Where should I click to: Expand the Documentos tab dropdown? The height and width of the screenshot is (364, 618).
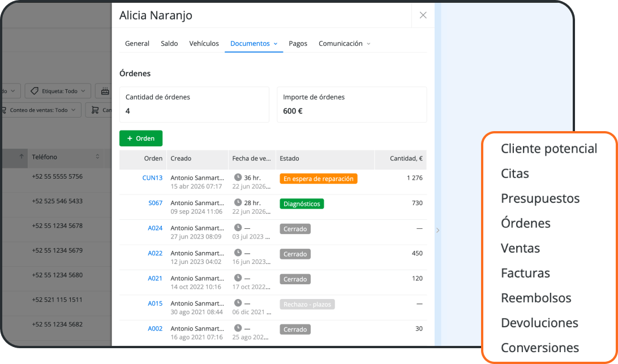pos(254,44)
